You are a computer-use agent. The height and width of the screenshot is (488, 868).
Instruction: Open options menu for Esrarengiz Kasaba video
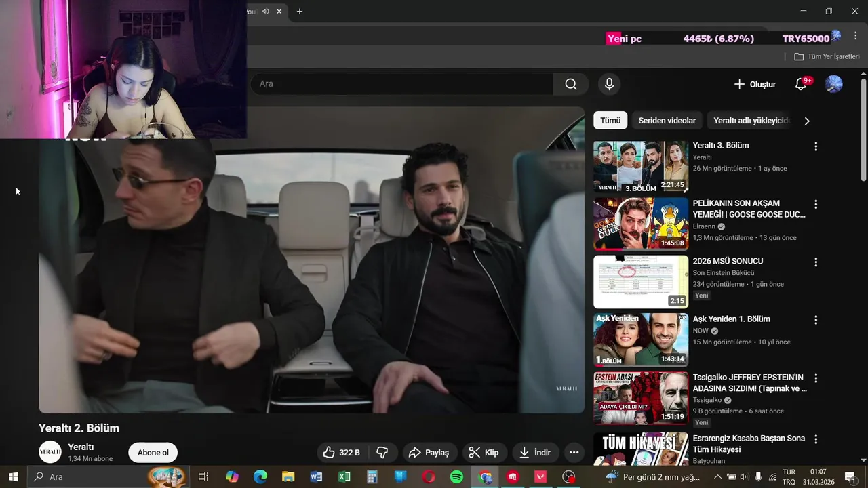point(816,439)
